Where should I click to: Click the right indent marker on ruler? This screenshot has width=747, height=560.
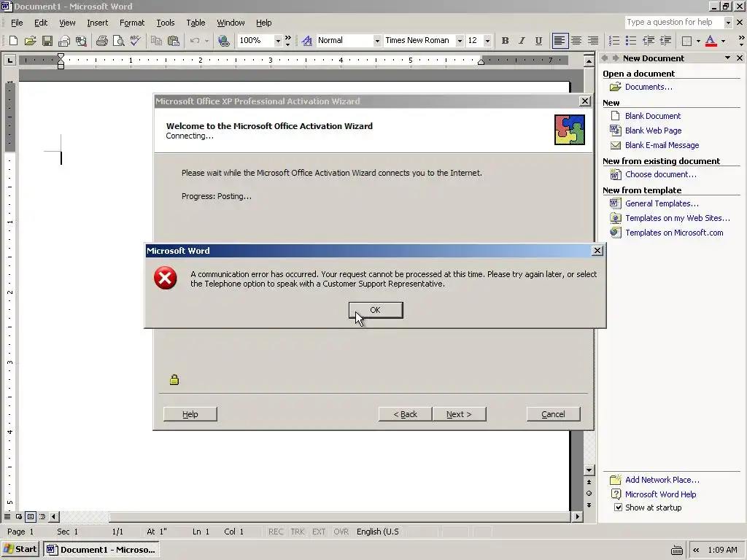[481, 61]
